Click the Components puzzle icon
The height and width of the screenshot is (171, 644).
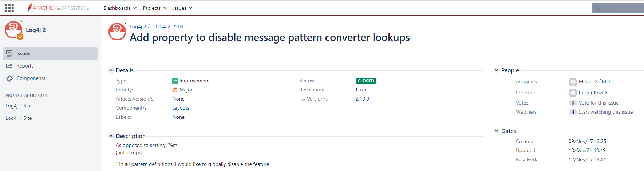(9, 78)
